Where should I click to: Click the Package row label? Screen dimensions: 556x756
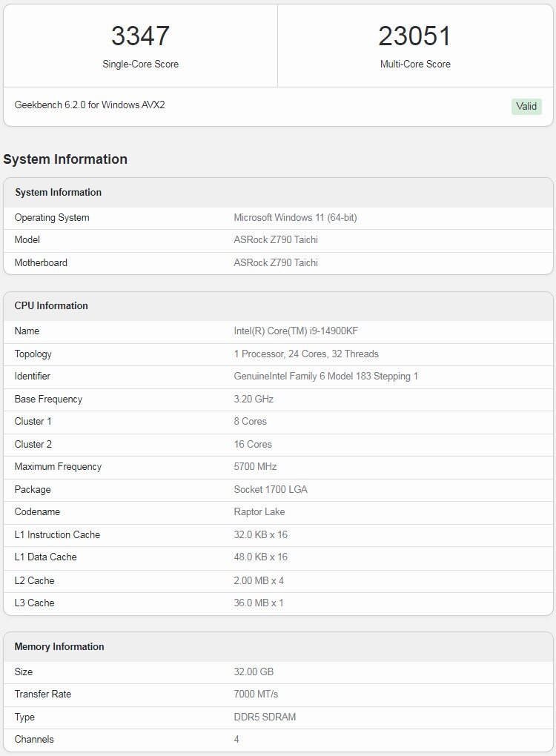click(33, 490)
